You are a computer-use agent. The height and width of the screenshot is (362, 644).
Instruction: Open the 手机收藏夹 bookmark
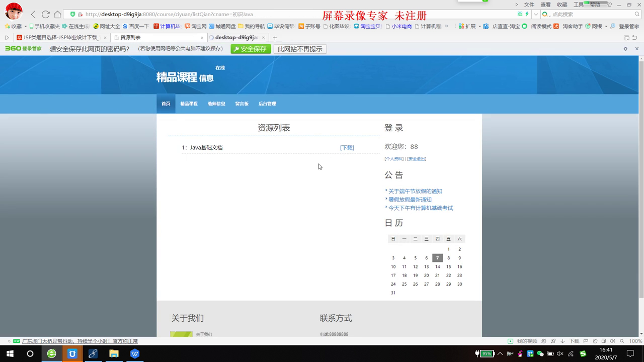tap(44, 26)
